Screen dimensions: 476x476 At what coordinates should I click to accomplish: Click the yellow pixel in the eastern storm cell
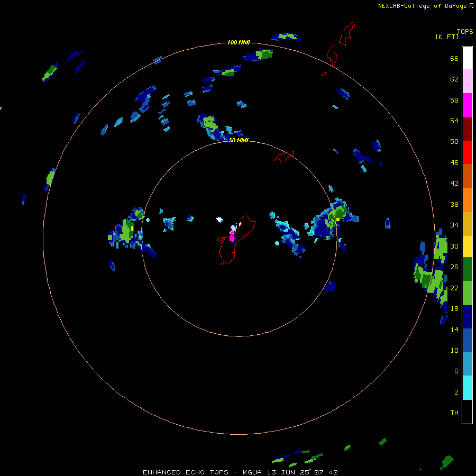point(337,219)
